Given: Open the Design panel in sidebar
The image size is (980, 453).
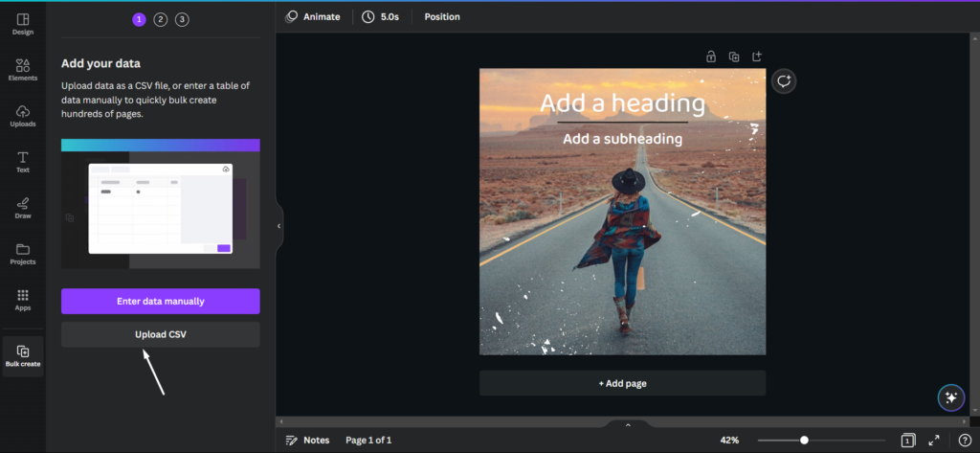Looking at the screenshot, I should tap(23, 24).
